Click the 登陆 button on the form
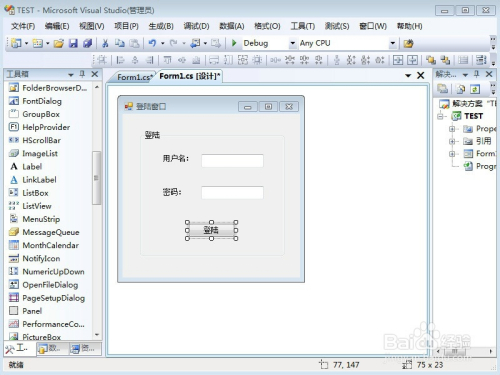500x375 pixels. coord(211,230)
